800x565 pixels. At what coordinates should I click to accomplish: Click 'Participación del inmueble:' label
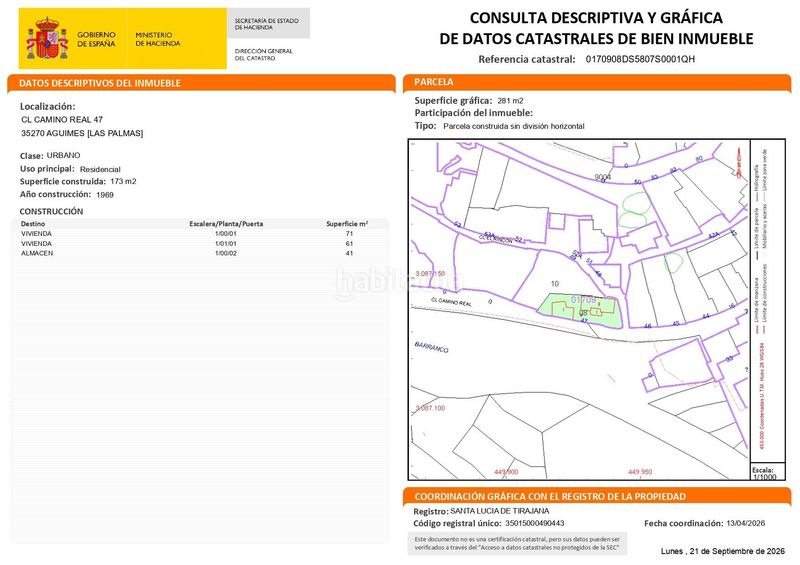tap(473, 113)
